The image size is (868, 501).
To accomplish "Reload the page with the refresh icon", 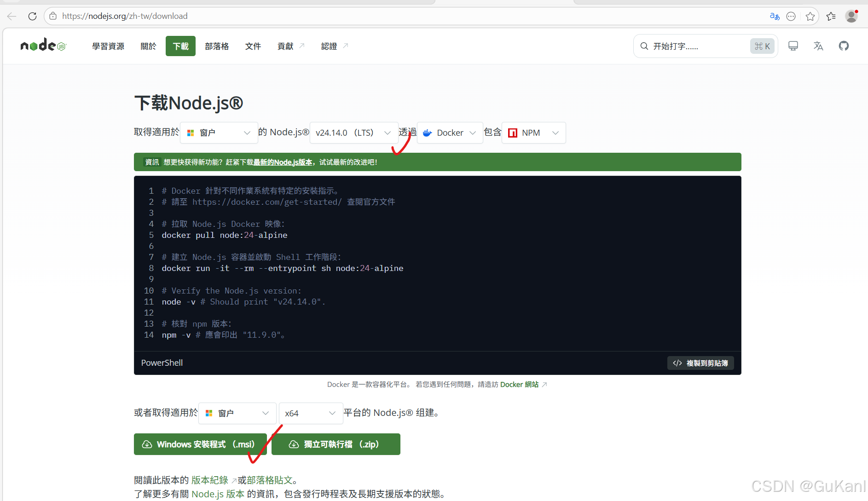I will click(32, 16).
